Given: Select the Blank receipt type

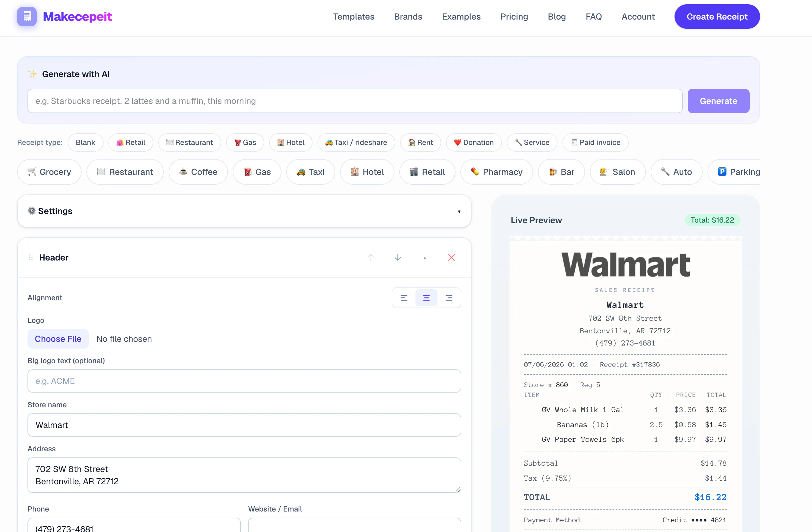Looking at the screenshot, I should [86, 142].
